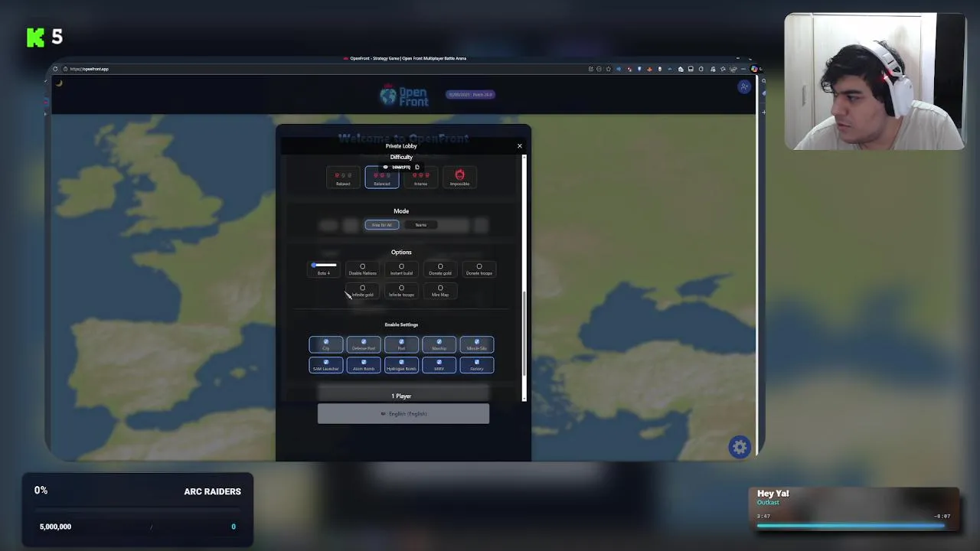Uncheck the Atom Bomb unit setting
980x551 pixels.
(364, 365)
